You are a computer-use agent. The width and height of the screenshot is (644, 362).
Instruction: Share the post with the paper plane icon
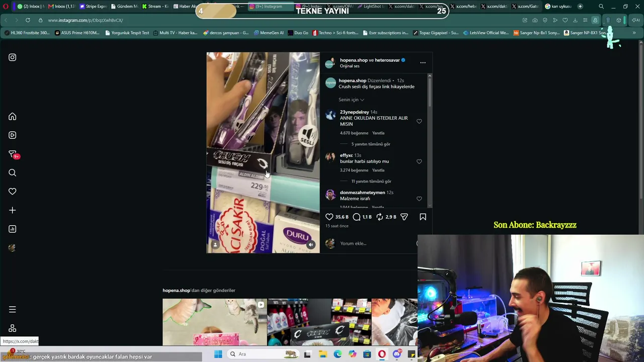pos(404,217)
